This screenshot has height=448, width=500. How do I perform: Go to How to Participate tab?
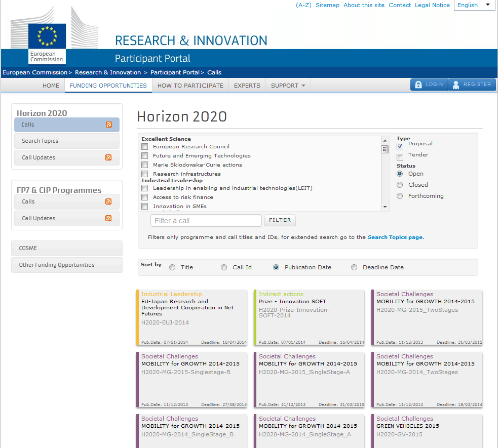(190, 86)
